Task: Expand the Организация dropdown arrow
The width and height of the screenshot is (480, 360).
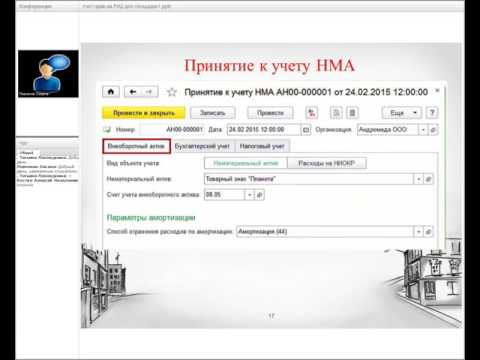Action: (423, 130)
